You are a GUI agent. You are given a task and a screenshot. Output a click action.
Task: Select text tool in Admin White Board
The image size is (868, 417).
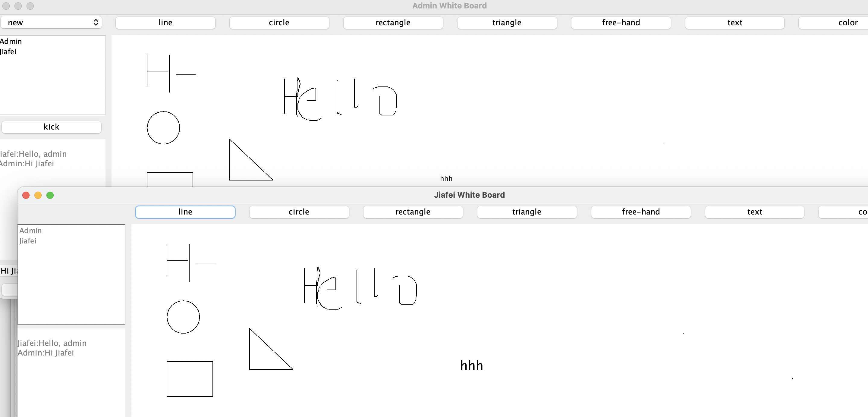[734, 23]
